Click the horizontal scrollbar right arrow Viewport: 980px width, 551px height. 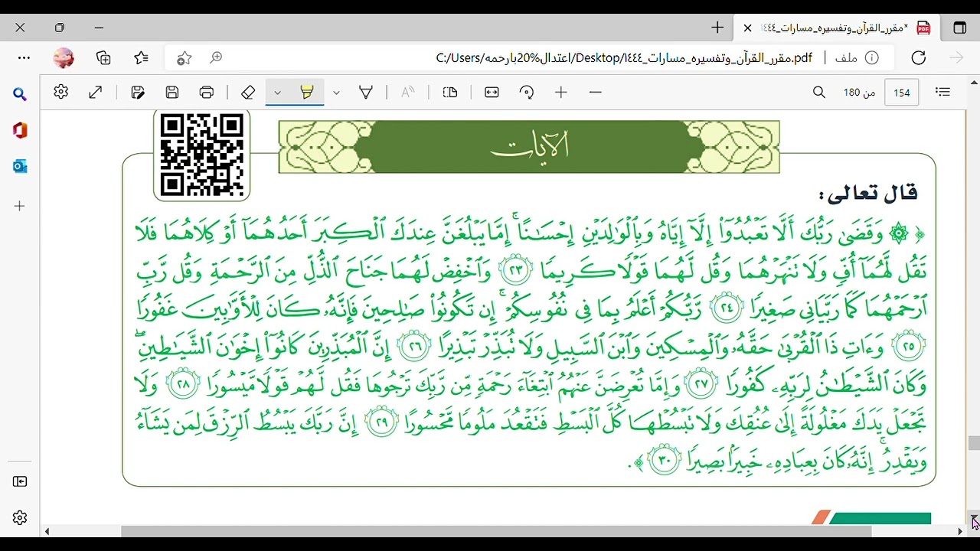[961, 531]
